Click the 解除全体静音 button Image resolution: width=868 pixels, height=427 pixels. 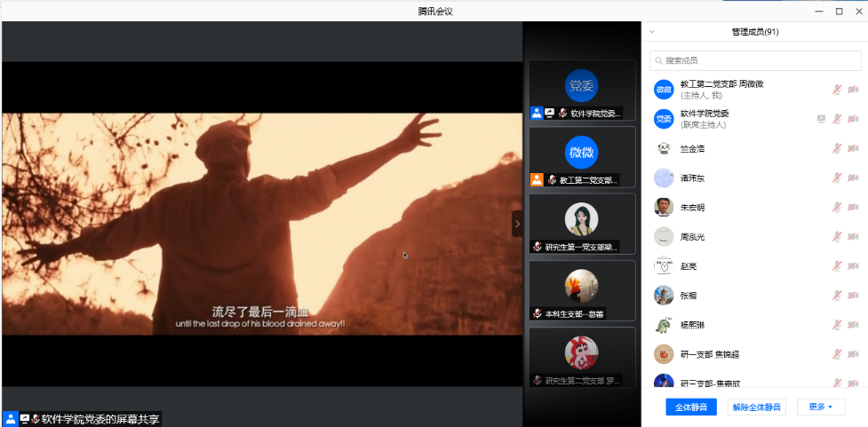pos(756,407)
